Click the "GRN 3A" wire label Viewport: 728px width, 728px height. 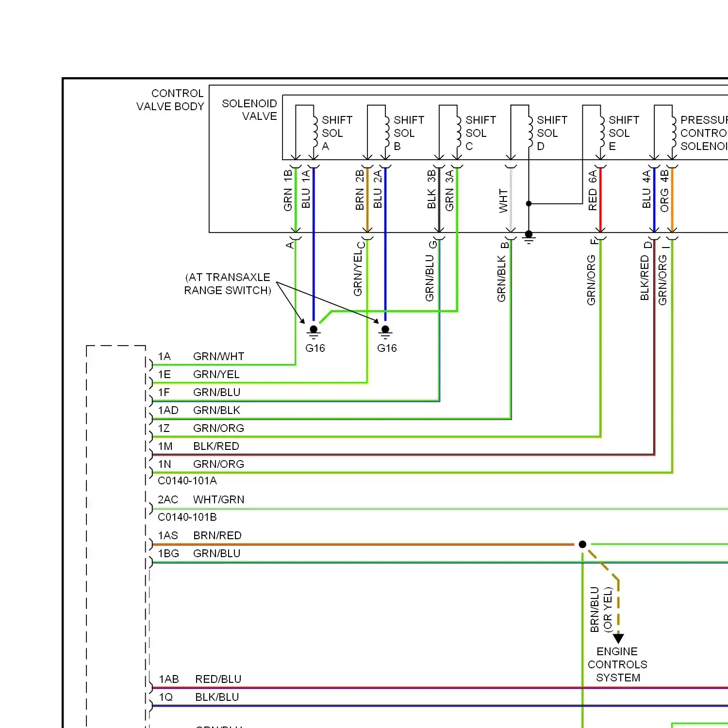point(449,190)
